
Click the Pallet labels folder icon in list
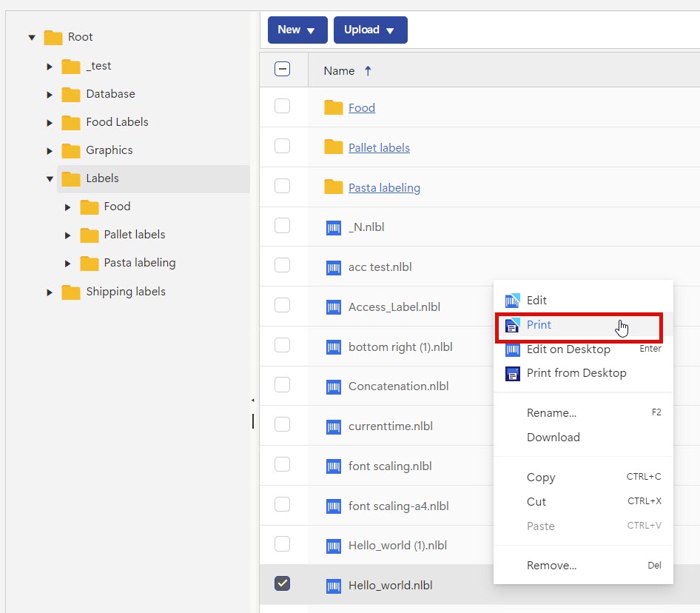334,148
